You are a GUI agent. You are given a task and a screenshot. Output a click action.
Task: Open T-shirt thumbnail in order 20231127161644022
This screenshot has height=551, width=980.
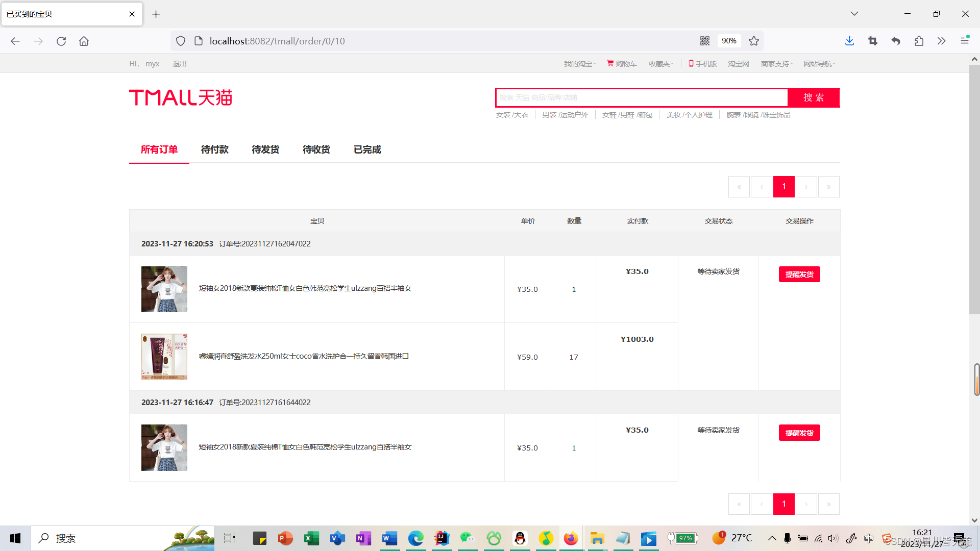click(x=164, y=448)
